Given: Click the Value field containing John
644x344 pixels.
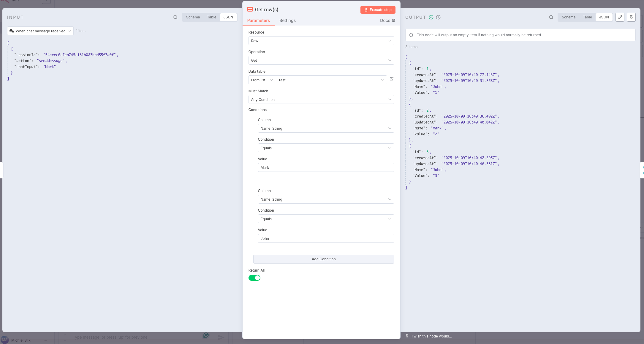Looking at the screenshot, I should point(326,238).
